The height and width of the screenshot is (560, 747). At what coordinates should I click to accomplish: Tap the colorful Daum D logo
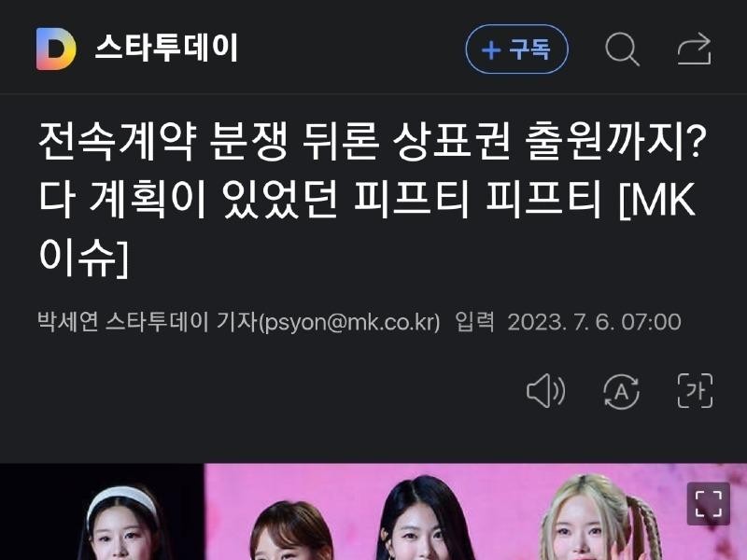click(x=56, y=49)
